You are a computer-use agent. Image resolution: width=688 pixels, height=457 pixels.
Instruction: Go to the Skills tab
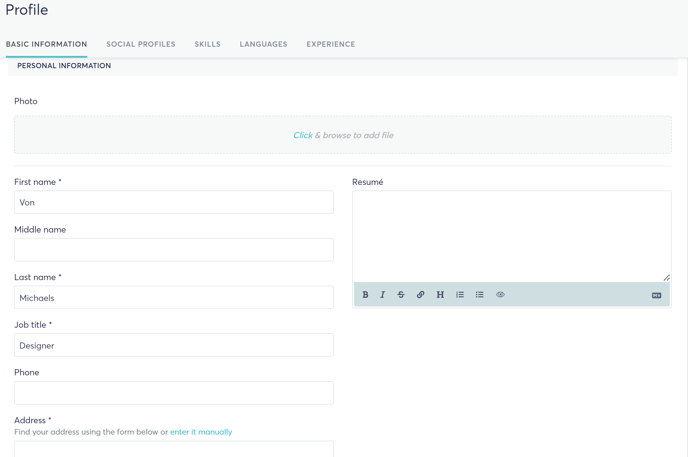coord(208,44)
